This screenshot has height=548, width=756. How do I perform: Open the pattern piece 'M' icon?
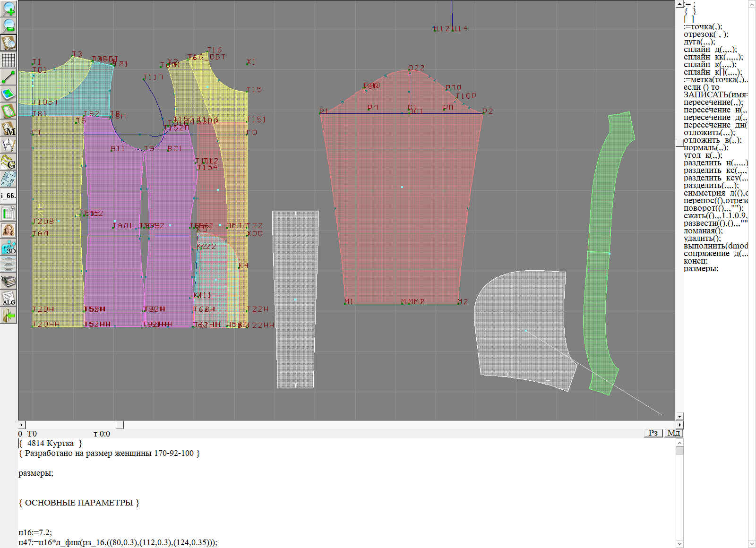pos(9,128)
